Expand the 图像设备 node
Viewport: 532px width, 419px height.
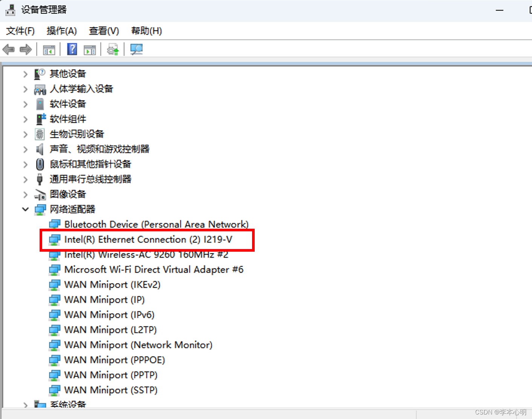coord(25,195)
